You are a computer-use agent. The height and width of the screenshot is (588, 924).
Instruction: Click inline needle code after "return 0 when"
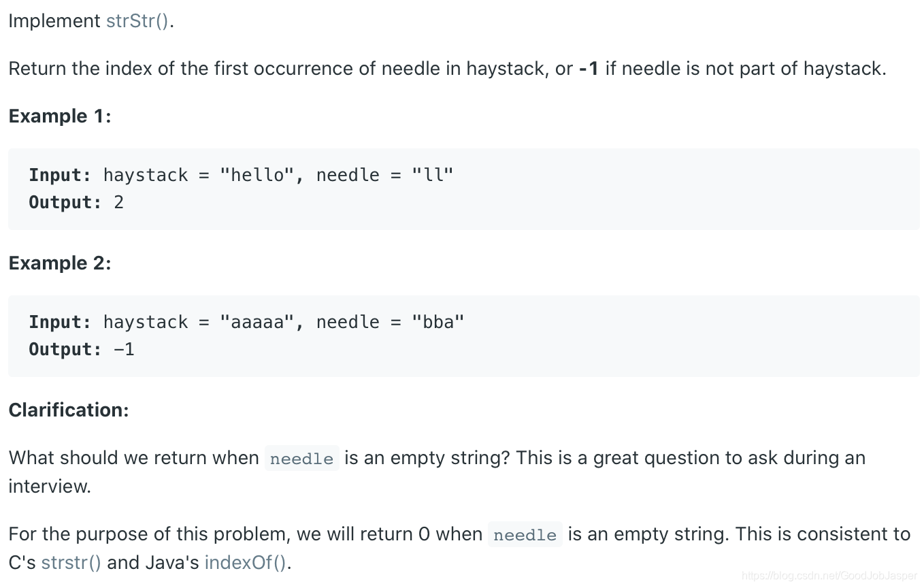(x=525, y=535)
